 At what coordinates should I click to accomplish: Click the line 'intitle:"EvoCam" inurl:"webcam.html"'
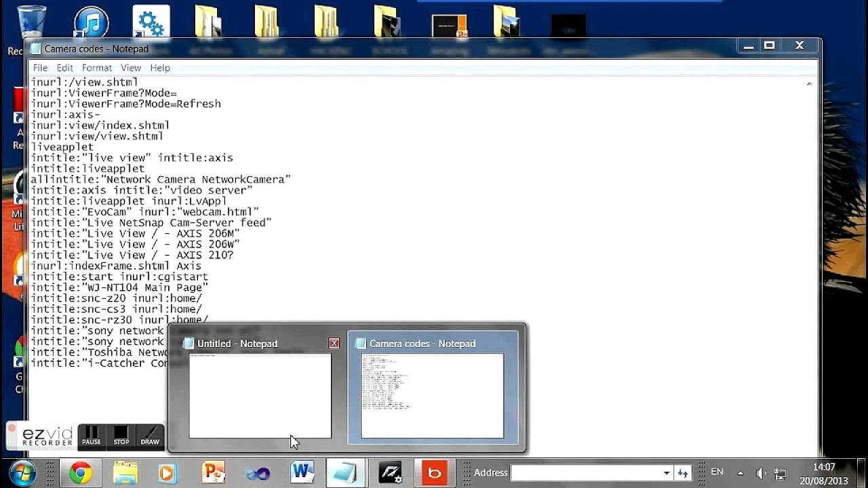pyautogui.click(x=144, y=212)
